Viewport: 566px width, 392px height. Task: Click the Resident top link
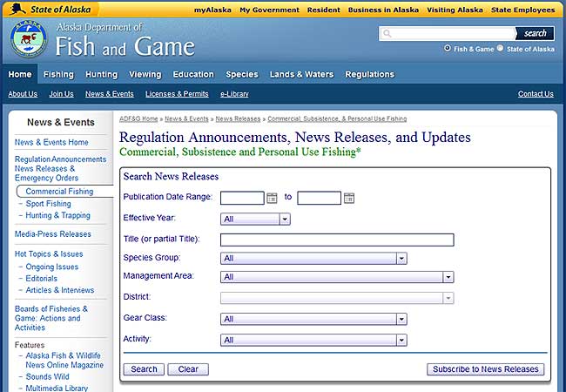click(x=323, y=10)
